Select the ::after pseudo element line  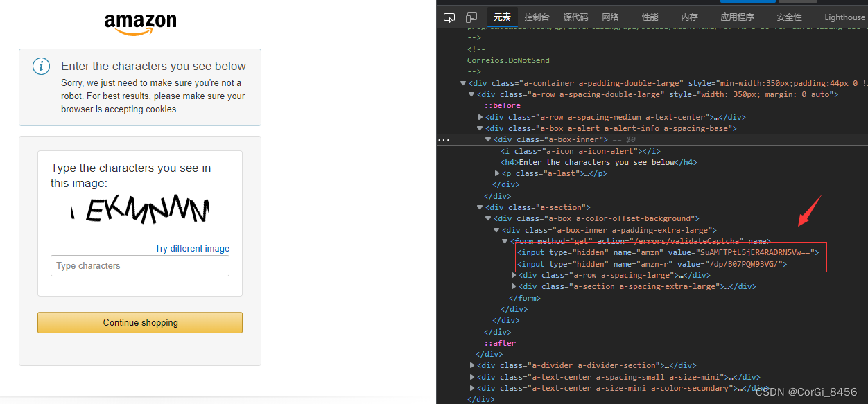coord(500,343)
